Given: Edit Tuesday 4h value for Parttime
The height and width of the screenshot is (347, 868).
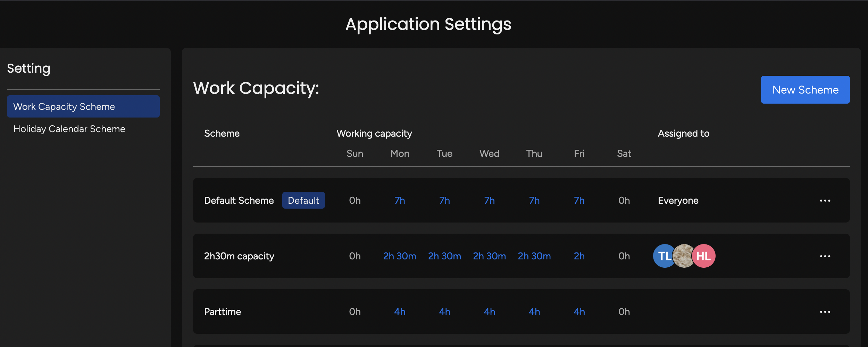Looking at the screenshot, I should click(x=444, y=312).
